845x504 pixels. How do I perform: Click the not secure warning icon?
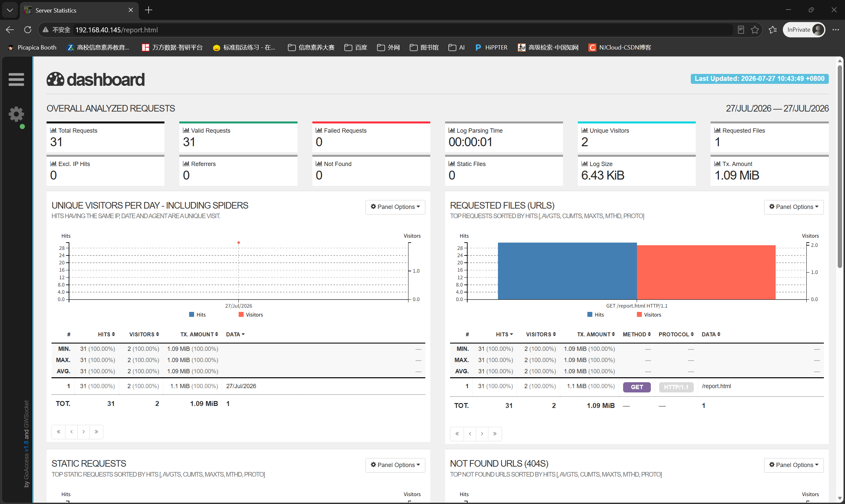tap(46, 30)
